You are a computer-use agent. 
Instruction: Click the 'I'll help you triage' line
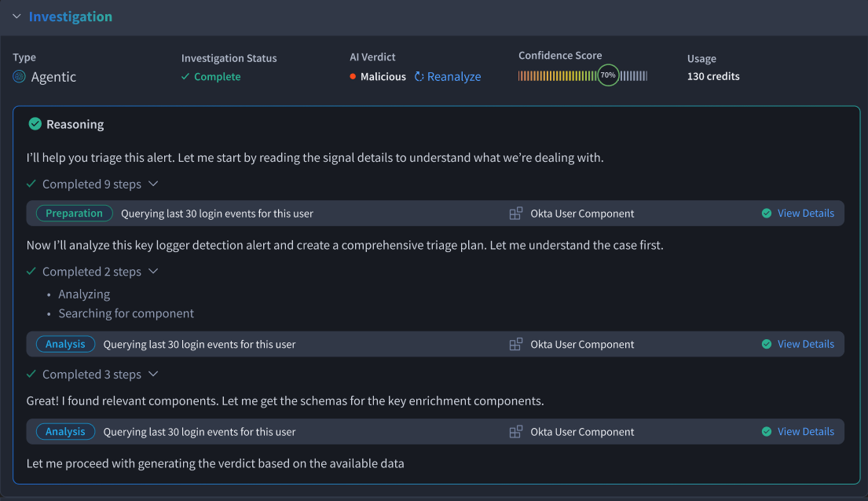click(x=315, y=158)
